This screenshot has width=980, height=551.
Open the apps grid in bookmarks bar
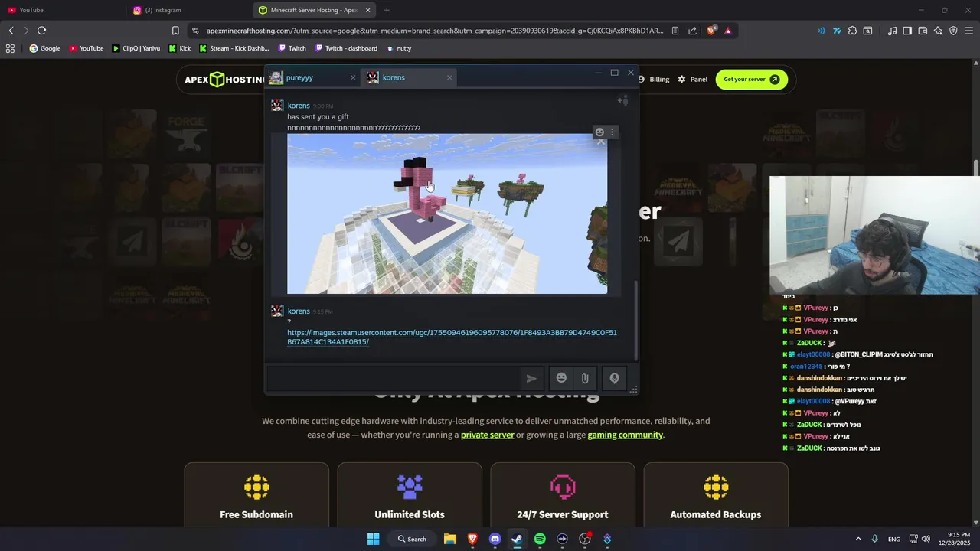click(x=10, y=48)
